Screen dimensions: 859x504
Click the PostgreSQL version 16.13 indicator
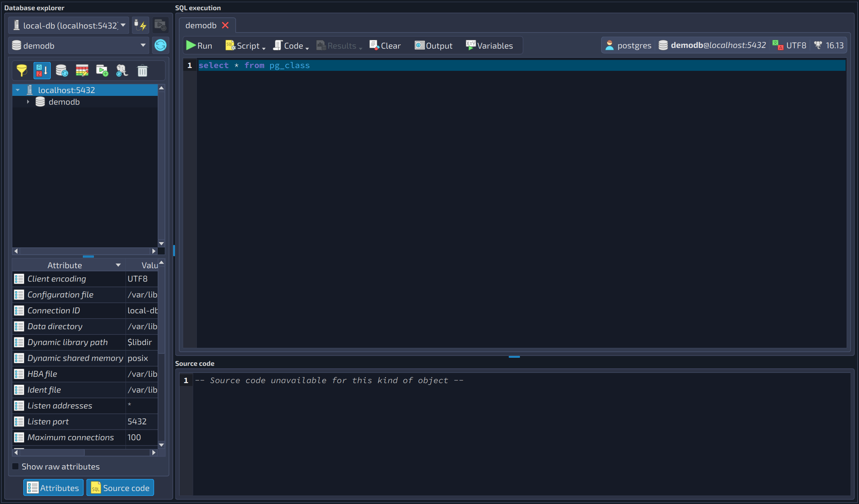[x=829, y=45]
